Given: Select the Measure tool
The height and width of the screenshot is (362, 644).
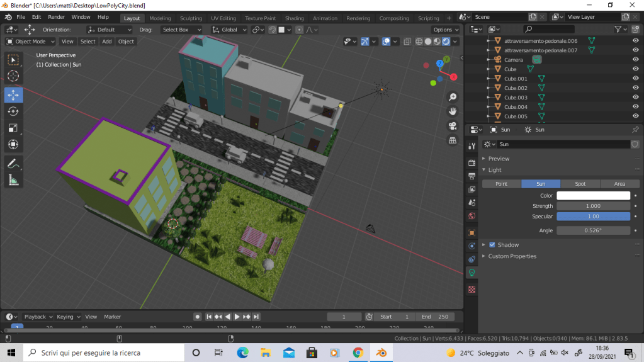Looking at the screenshot, I should click(x=13, y=181).
